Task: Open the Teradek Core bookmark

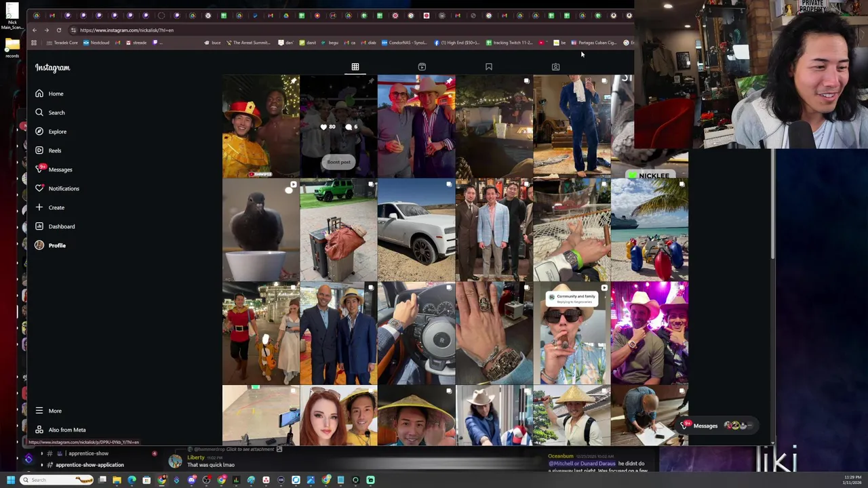Action: pos(62,43)
